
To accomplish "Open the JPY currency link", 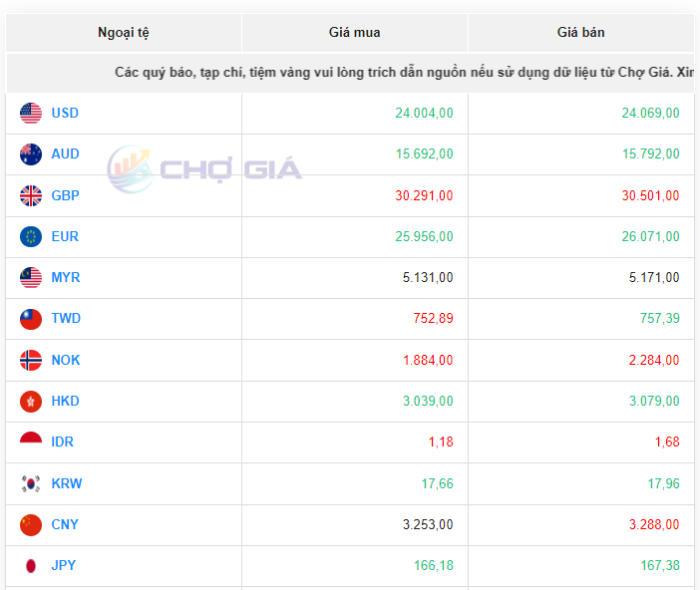I will point(64,566).
